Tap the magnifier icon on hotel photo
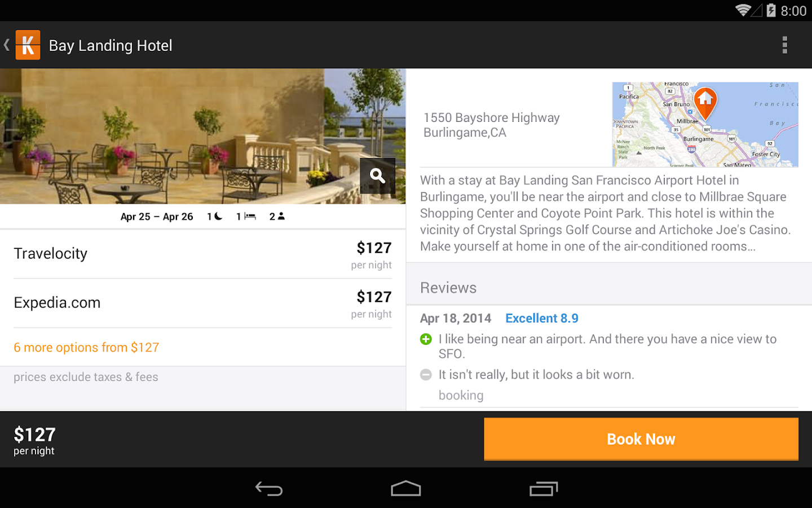Image resolution: width=812 pixels, height=508 pixels. 377,176
